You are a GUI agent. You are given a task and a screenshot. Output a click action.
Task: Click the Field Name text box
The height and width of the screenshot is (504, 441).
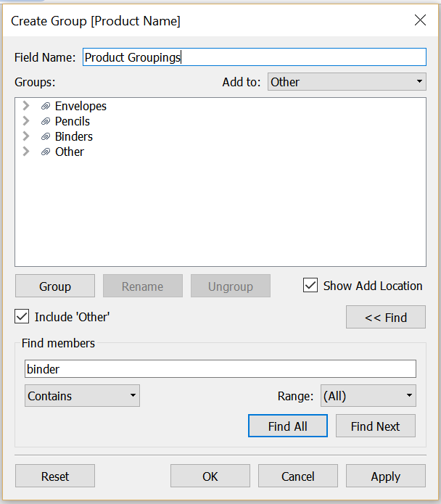coord(254,57)
